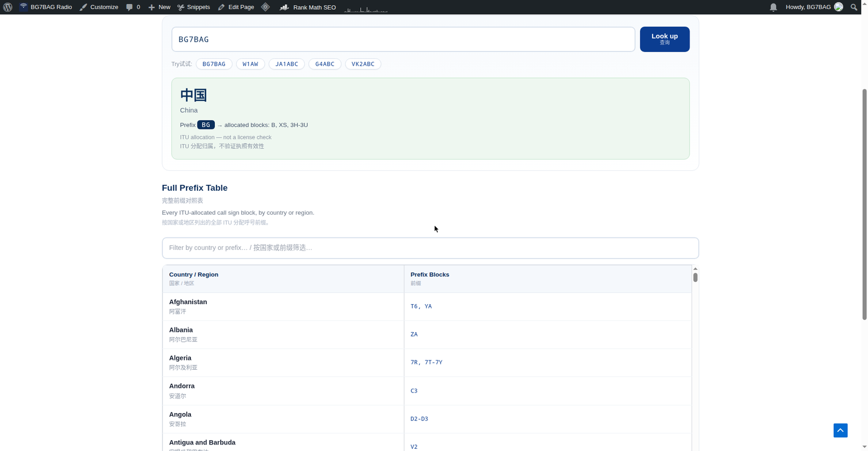Select the Angola row
868x451 pixels.
coord(427,419)
